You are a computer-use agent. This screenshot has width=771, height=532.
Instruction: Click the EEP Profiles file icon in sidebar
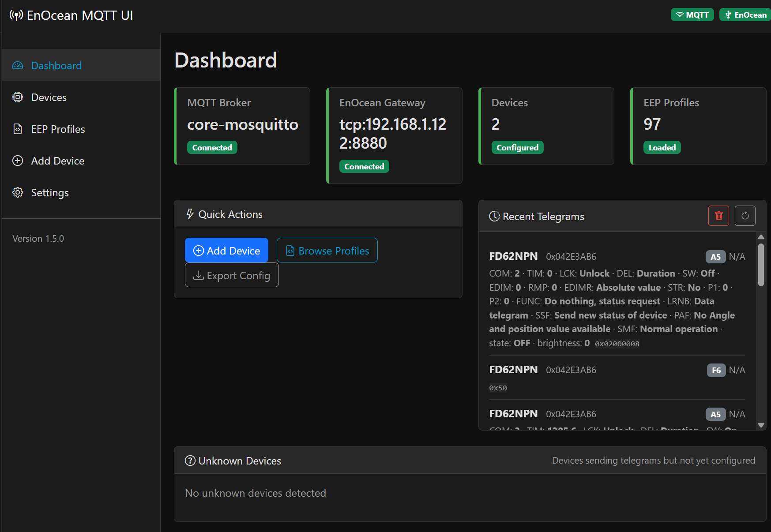[18, 129]
